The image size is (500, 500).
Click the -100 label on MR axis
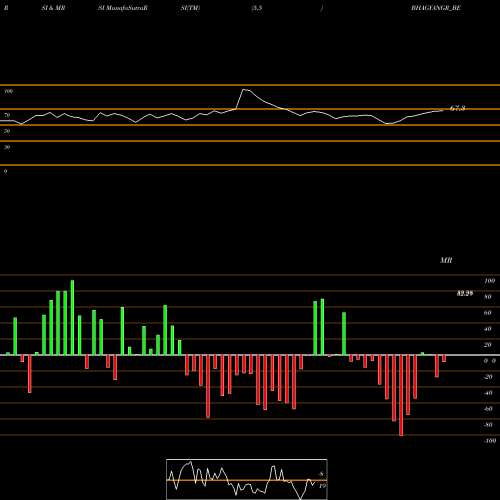(x=490, y=441)
